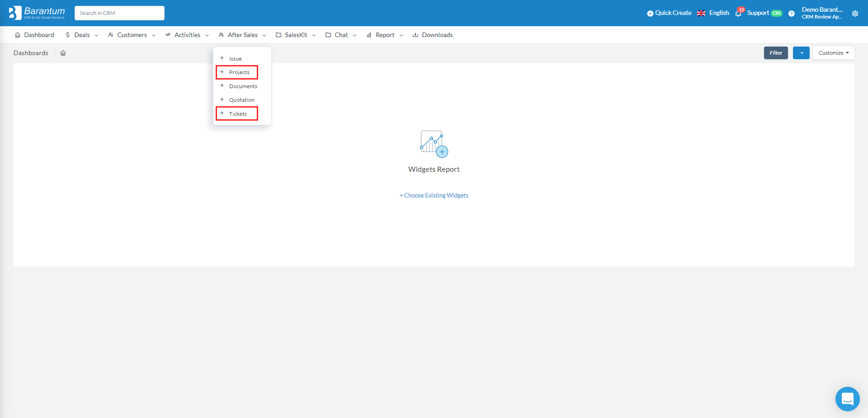Open the Deals menu
This screenshot has height=418, width=868.
tap(82, 35)
